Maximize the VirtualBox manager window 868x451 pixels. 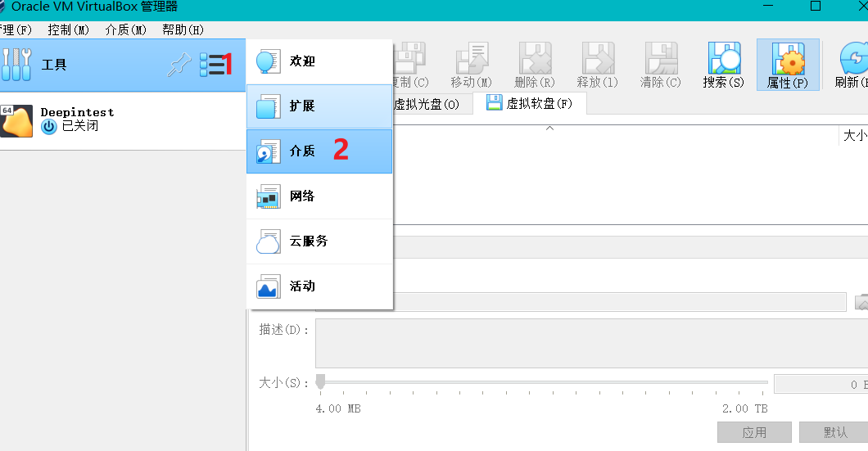click(816, 6)
